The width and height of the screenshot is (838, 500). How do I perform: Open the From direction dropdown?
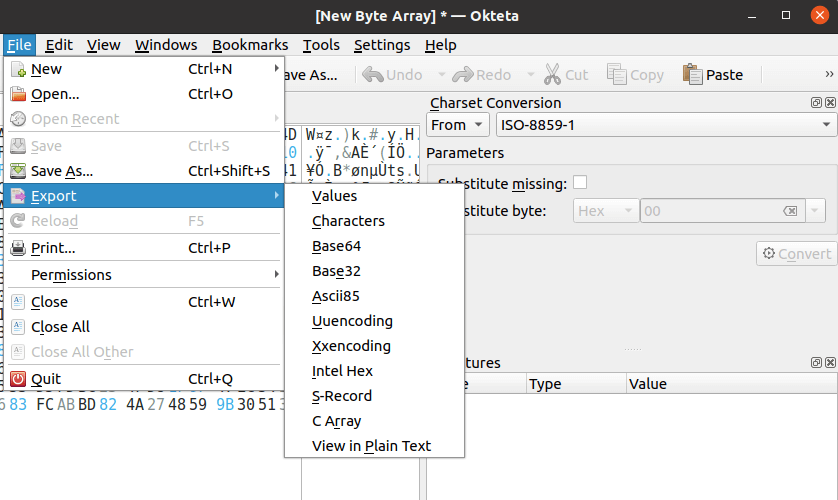tap(457, 125)
